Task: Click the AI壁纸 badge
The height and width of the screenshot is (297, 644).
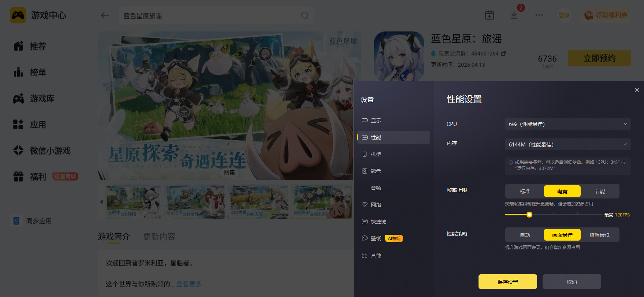Action: coord(394,238)
